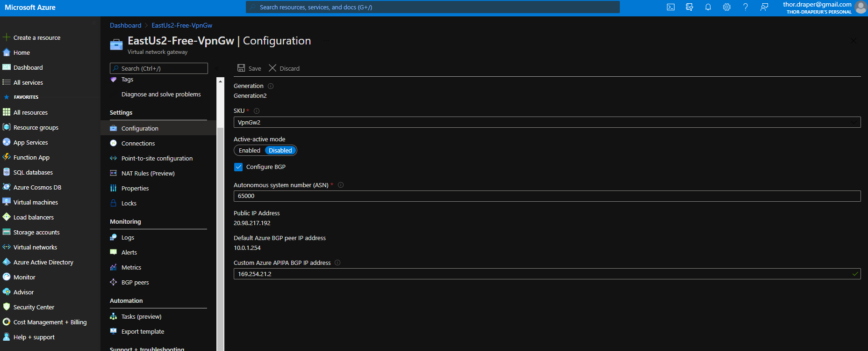Click the Storage accounts icon

coord(7,232)
